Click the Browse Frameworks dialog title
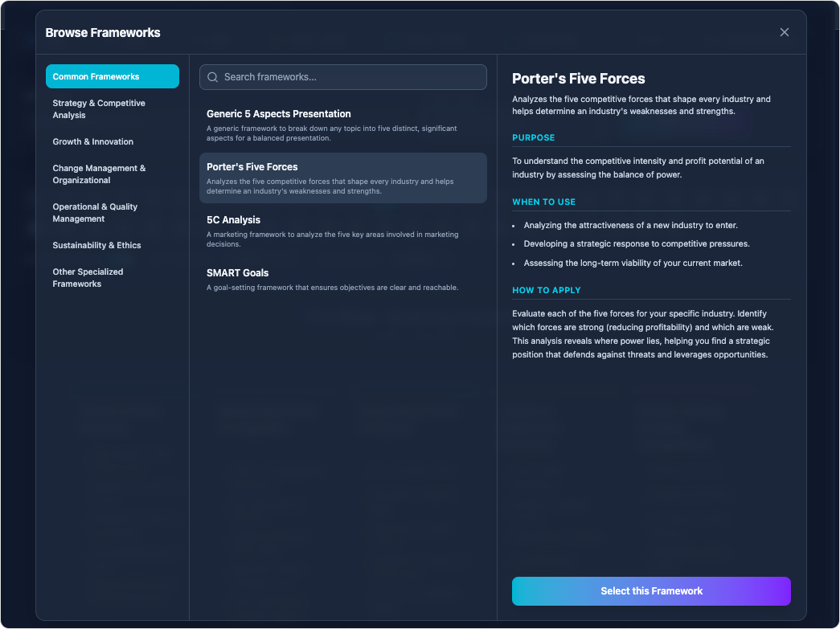Screen dimensions: 840x629 click(103, 33)
